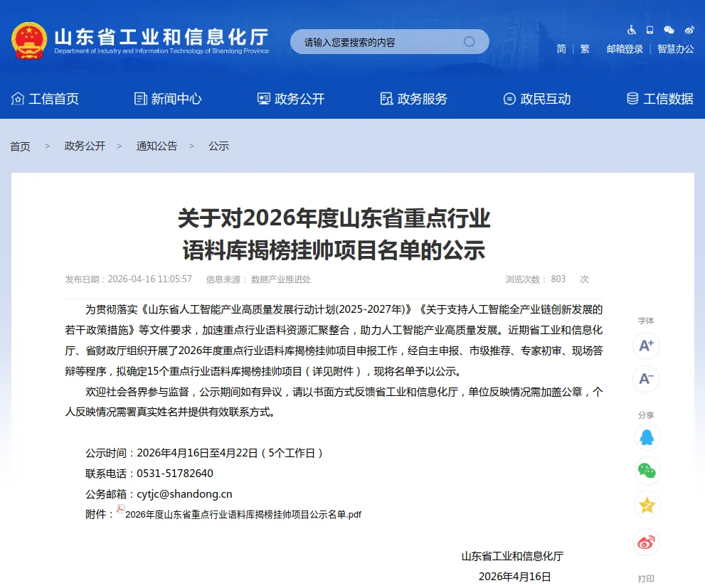The height and width of the screenshot is (588, 705).
Task: Go to 通知公告 in breadcrumb
Action: tap(157, 146)
